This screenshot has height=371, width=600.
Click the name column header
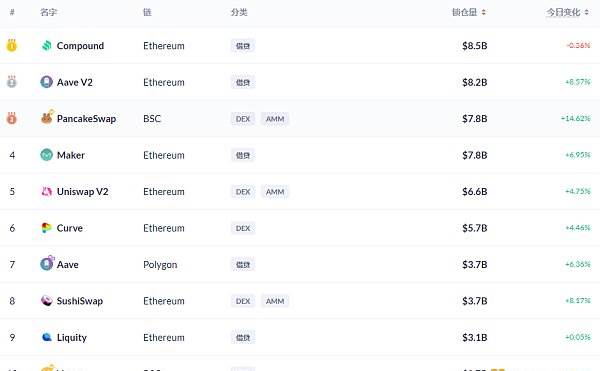(49, 12)
